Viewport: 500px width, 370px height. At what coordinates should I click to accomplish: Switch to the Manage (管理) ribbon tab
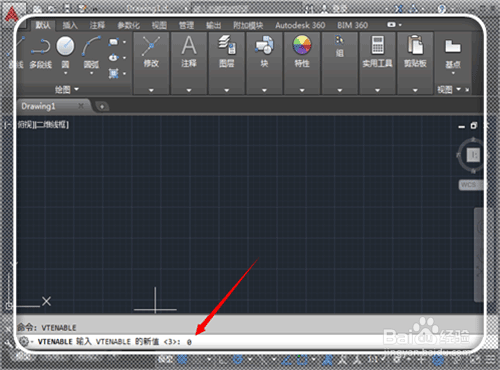pos(186,25)
